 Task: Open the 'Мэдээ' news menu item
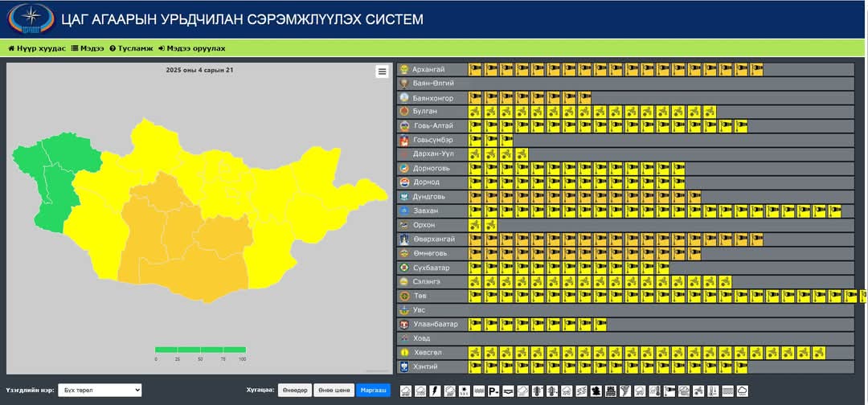click(88, 48)
